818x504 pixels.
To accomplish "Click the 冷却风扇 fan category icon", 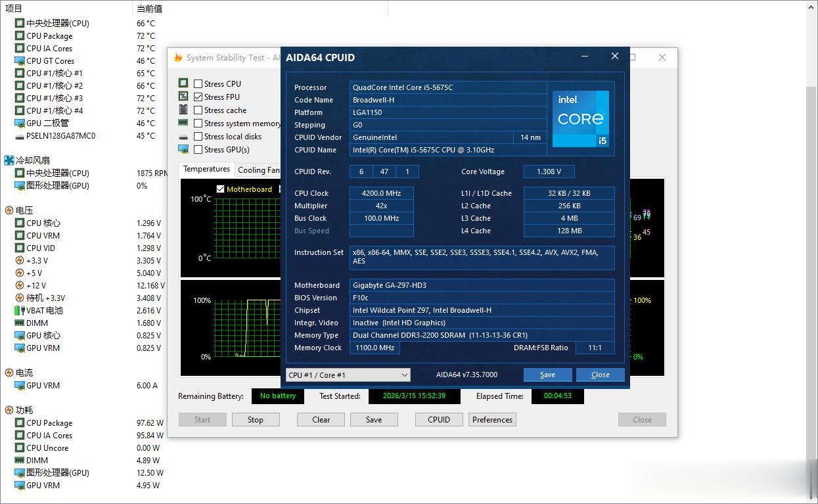I will coord(9,160).
